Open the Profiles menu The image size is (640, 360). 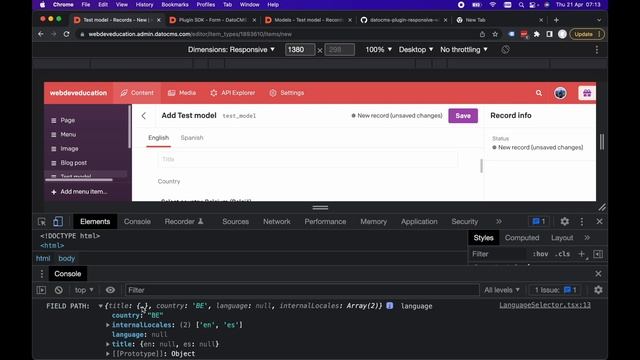click(x=206, y=5)
